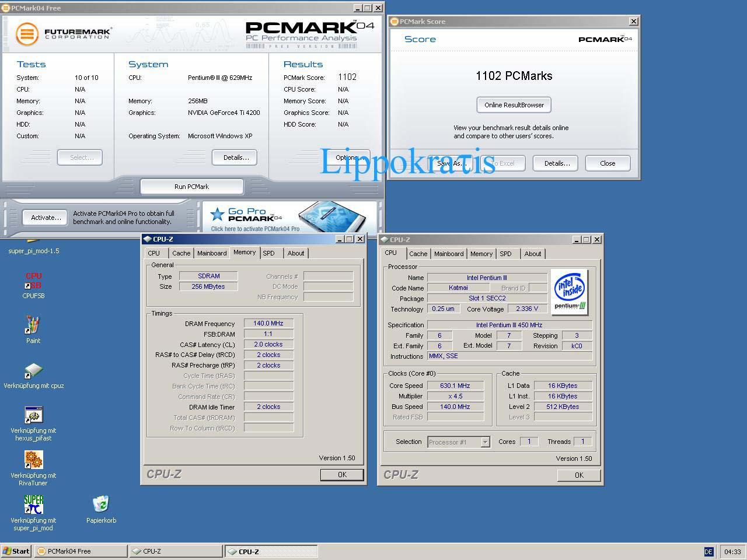The image size is (747, 560).
Task: Open the RivaTuner shortcut icon
Action: (33, 460)
